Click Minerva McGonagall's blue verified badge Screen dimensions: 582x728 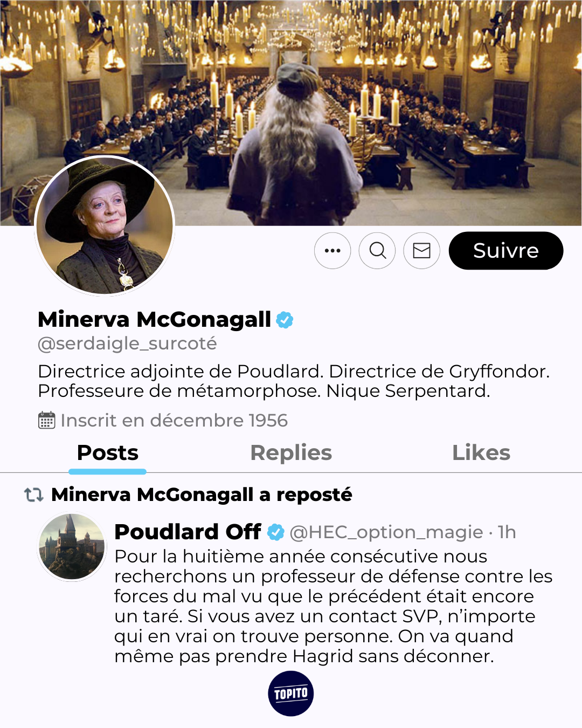(285, 320)
